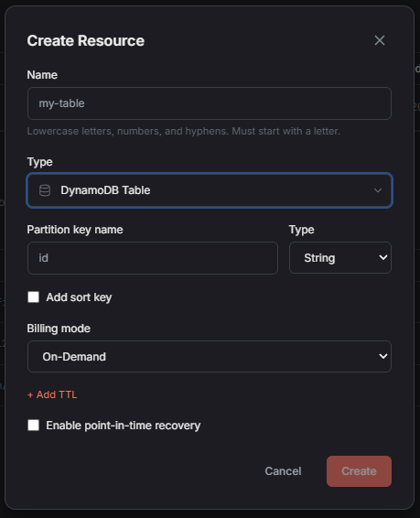Click the Create button

359,471
